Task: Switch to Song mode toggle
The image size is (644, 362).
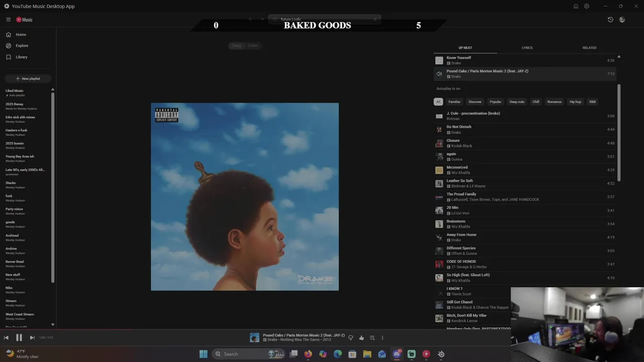Action: (x=236, y=46)
